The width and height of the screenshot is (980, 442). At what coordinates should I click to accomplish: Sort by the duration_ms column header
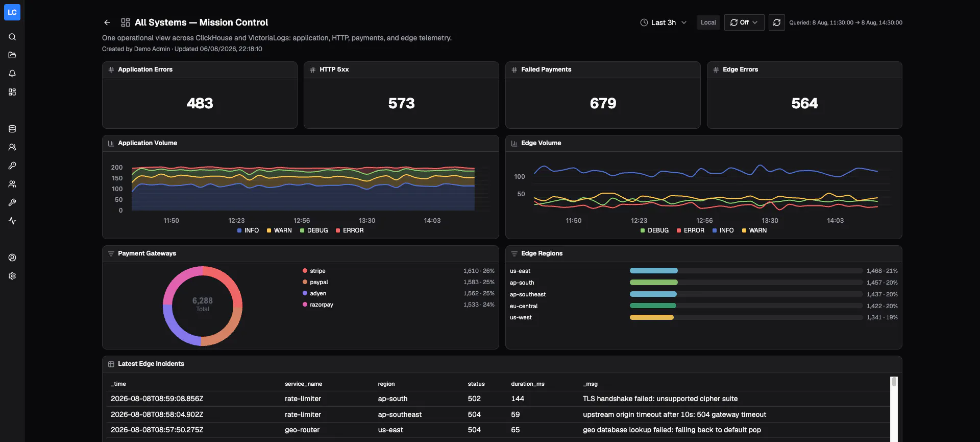click(x=528, y=384)
